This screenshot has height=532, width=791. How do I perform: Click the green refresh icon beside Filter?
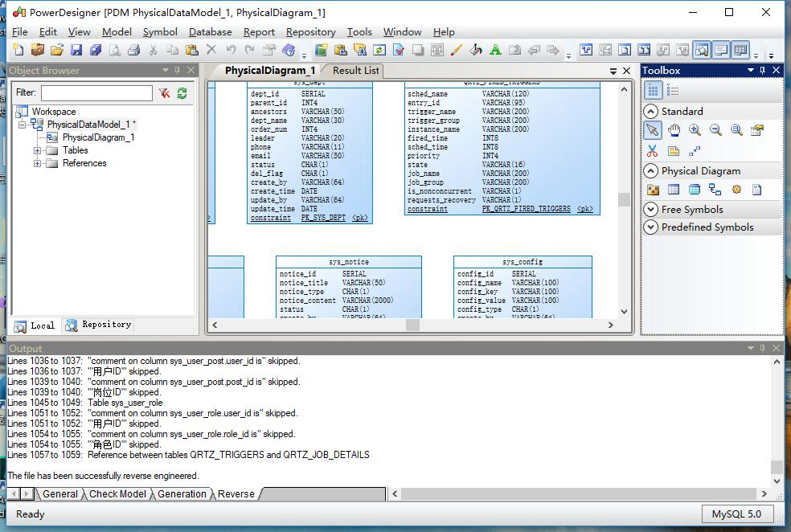click(182, 92)
